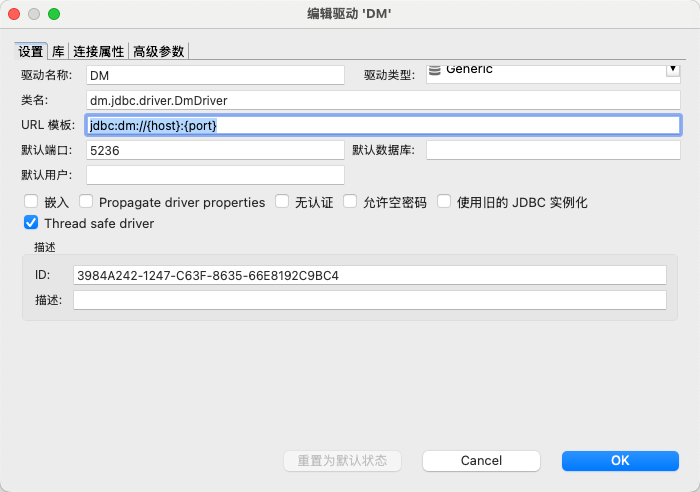The height and width of the screenshot is (492, 700).
Task: Click the 默认端口 label
Action: [46, 150]
